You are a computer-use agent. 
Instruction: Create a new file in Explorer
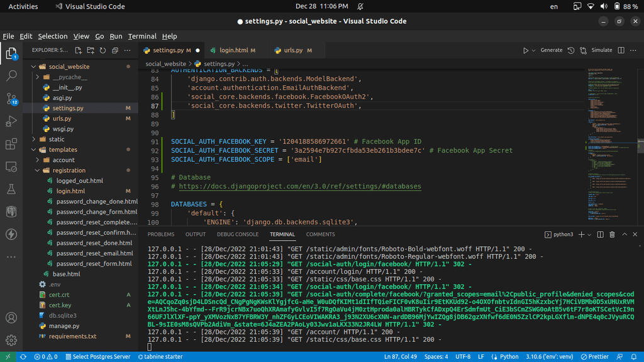tap(78, 50)
